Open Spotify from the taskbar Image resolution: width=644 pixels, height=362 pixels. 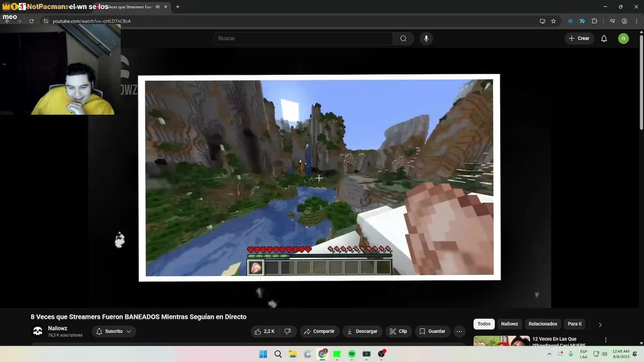pos(352,354)
